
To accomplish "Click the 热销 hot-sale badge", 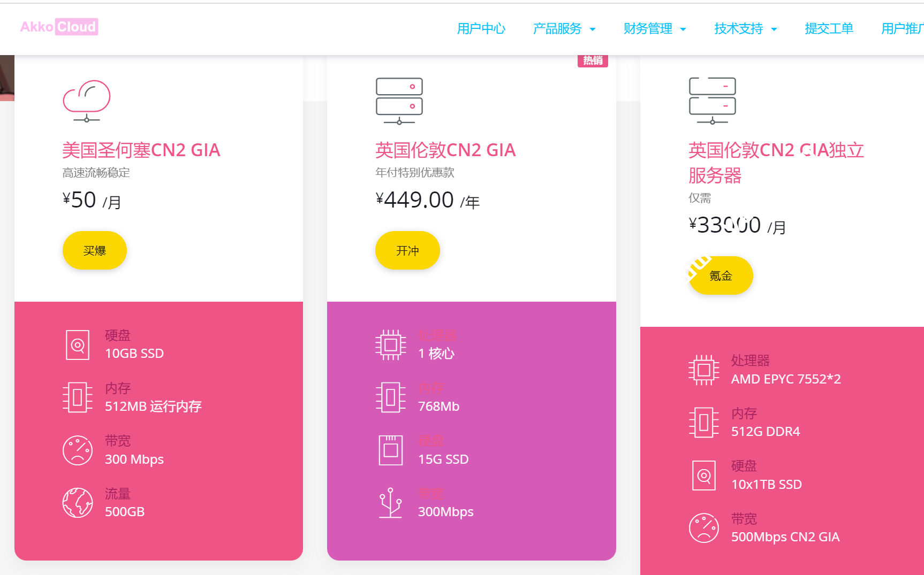I will 593,60.
